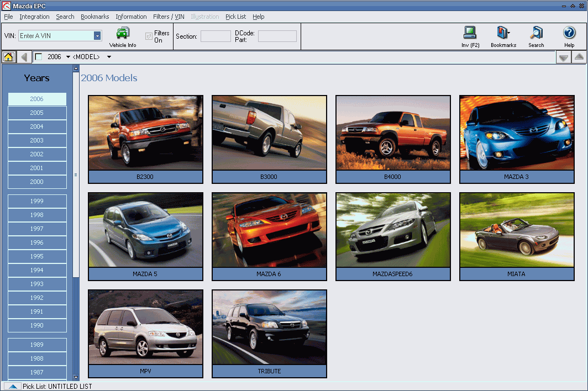Select year 1997 in Years list
The image size is (588, 391).
[36, 229]
